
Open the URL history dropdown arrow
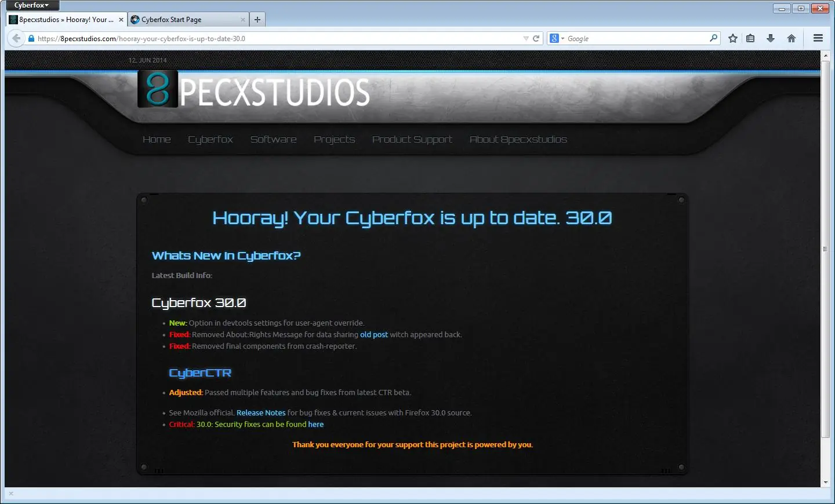click(x=526, y=39)
